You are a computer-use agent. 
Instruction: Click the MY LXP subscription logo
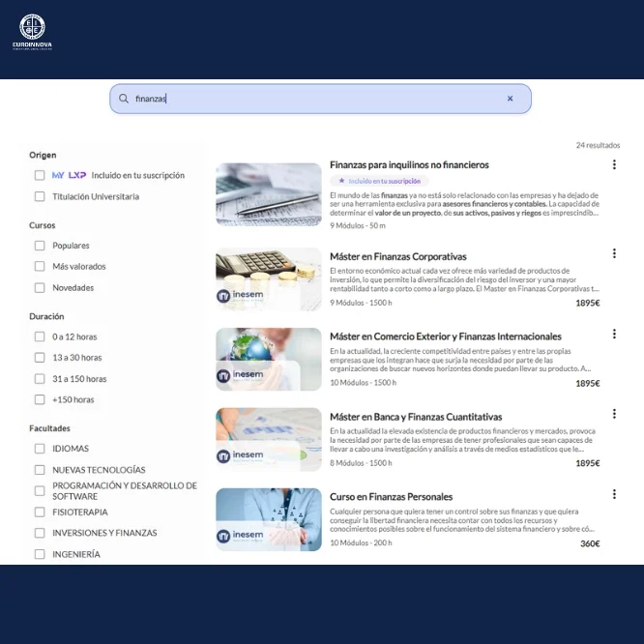pyautogui.click(x=69, y=176)
